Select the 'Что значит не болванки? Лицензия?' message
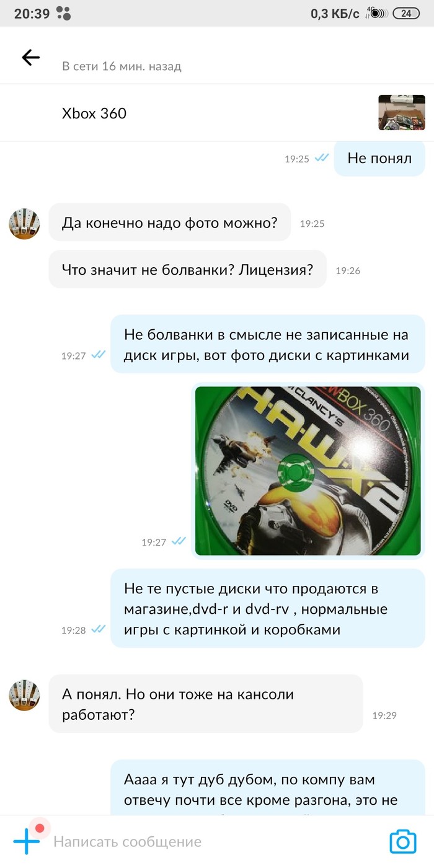 (187, 270)
